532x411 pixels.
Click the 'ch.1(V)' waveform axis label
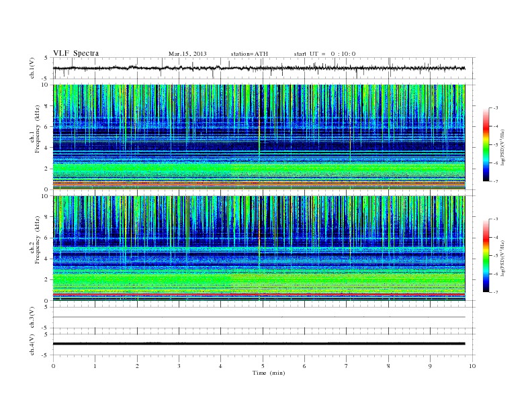(32, 68)
